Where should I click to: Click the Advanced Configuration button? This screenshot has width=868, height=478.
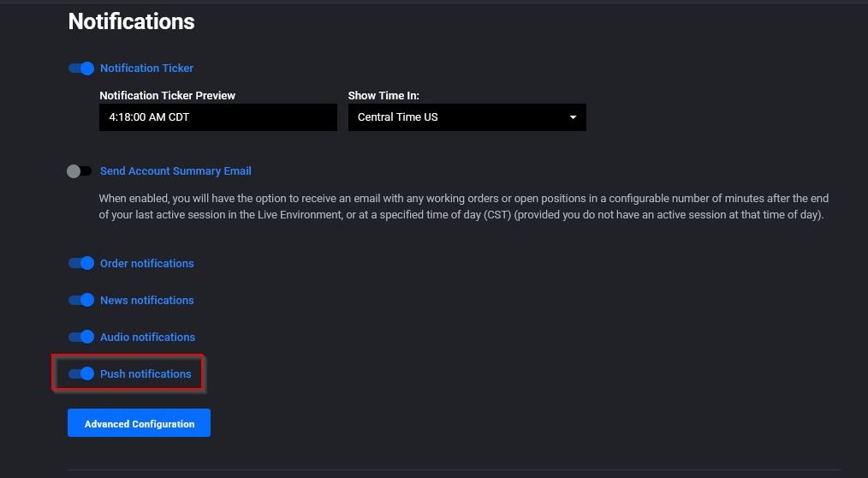139,423
